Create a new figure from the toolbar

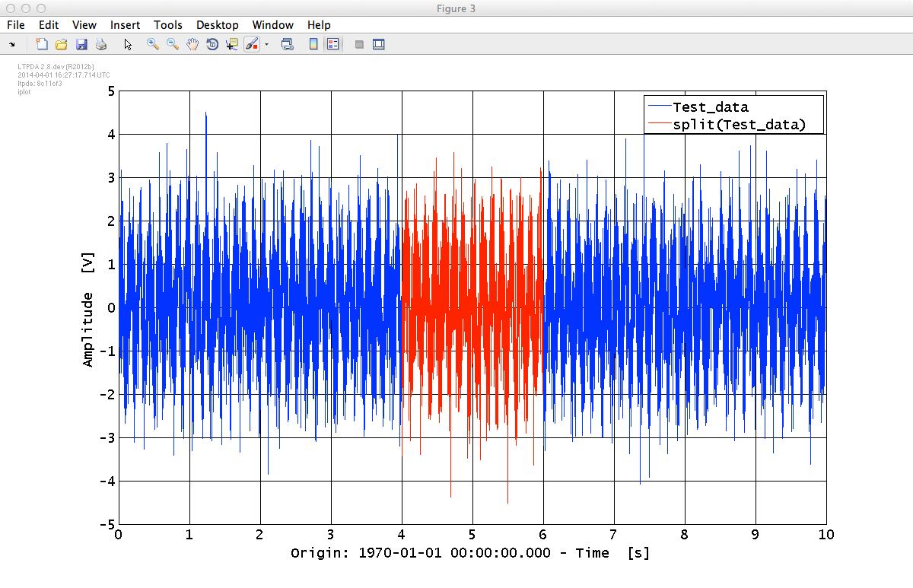coord(42,44)
